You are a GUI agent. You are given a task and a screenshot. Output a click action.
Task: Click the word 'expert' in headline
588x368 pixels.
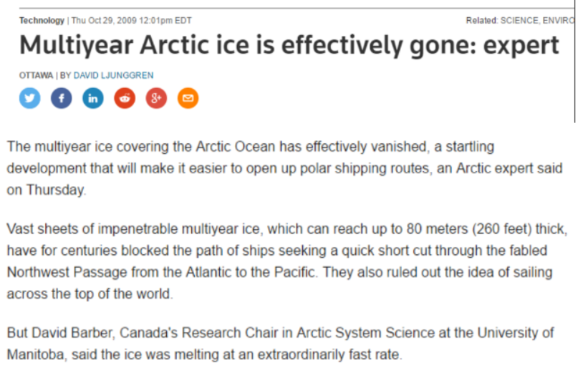(x=521, y=47)
